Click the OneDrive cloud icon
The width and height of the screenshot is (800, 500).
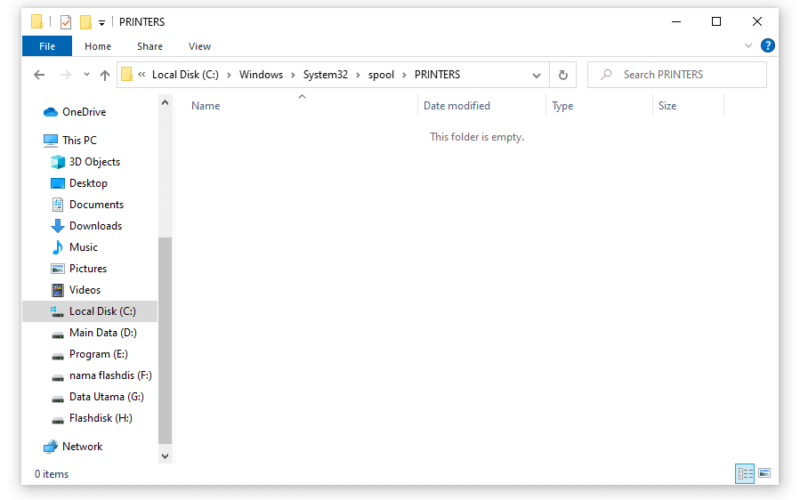pyautogui.click(x=50, y=112)
